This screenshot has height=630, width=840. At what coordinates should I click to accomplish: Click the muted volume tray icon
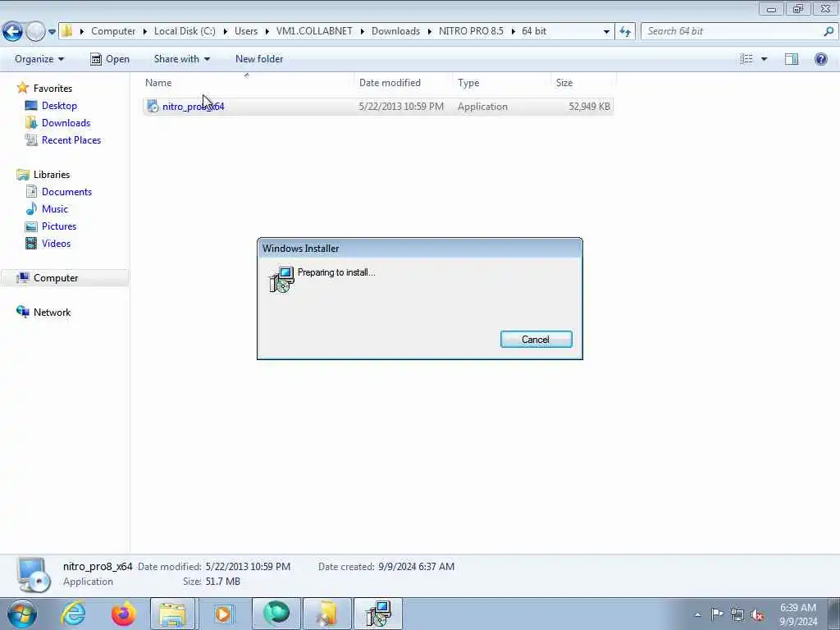757,614
